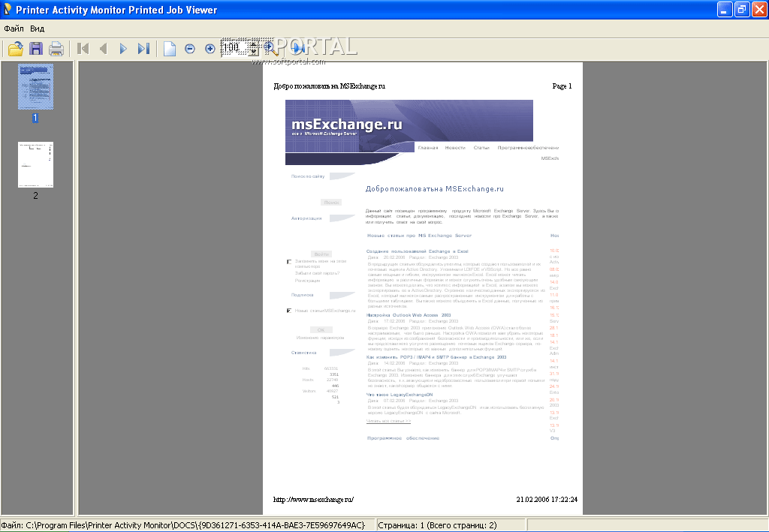Click the http://www.msexchange.ru/ footer text
The image size is (769, 532).
pyautogui.click(x=313, y=500)
